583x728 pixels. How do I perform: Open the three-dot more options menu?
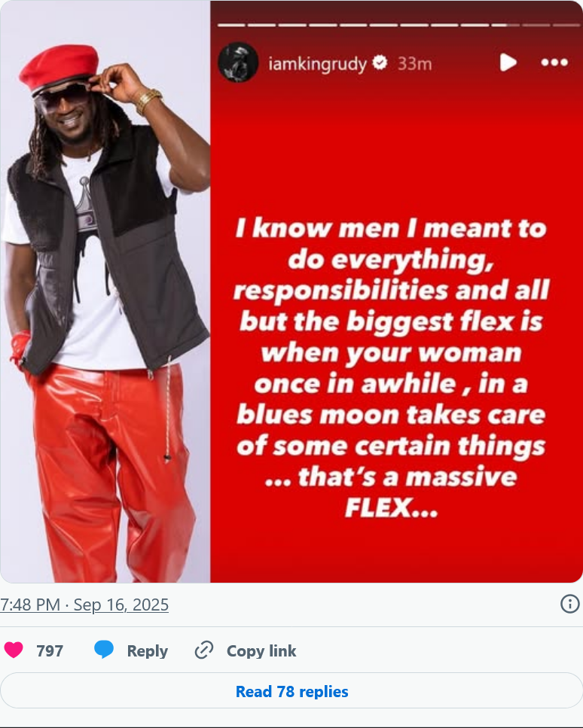(x=554, y=62)
